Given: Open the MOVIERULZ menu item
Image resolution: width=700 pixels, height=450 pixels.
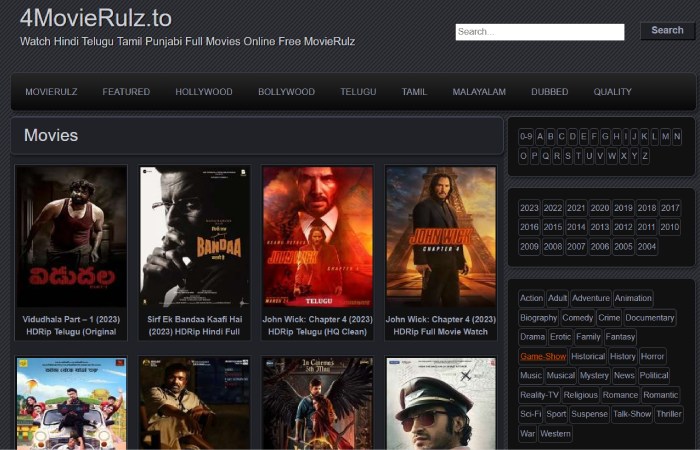Looking at the screenshot, I should [x=51, y=92].
